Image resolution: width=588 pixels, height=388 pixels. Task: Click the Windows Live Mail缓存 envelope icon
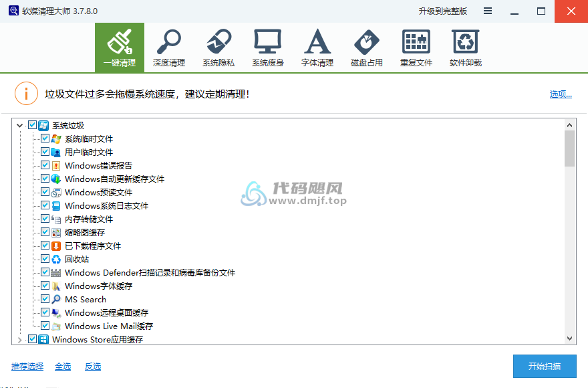point(56,326)
